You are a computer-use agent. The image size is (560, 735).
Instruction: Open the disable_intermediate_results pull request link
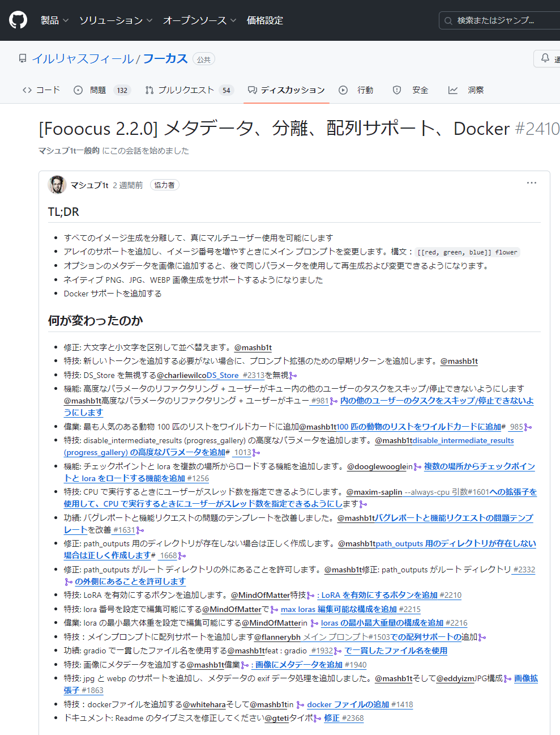pos(463,440)
